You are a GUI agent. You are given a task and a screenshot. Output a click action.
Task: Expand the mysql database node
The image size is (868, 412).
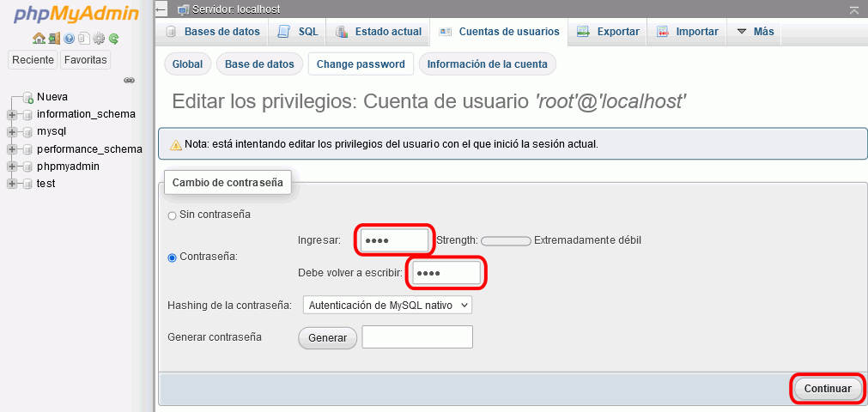point(12,132)
